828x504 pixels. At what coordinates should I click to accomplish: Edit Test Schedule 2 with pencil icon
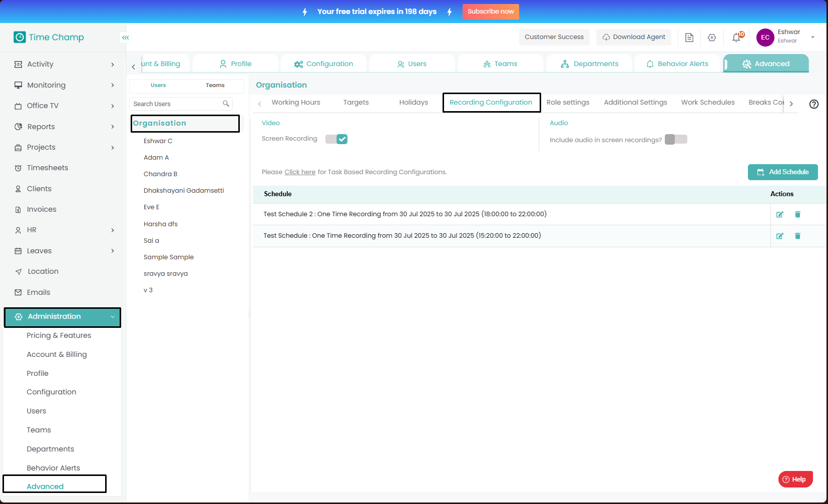tap(779, 215)
